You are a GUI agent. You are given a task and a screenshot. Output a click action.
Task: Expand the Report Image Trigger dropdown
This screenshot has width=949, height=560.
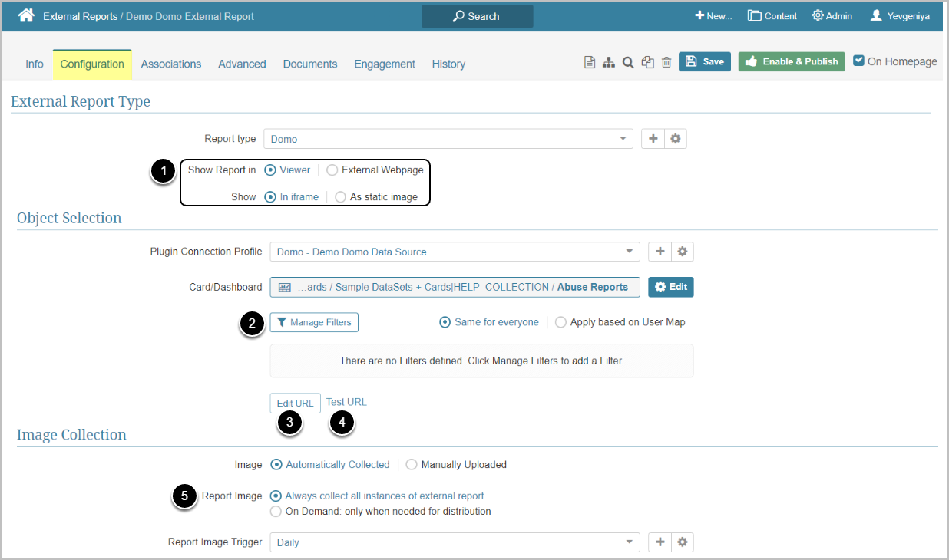point(455,542)
